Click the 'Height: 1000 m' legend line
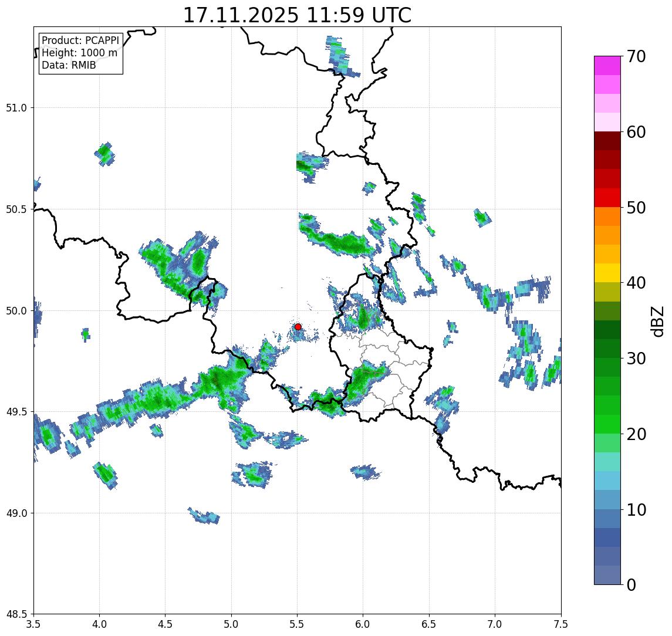672x636 pixels. [x=80, y=53]
